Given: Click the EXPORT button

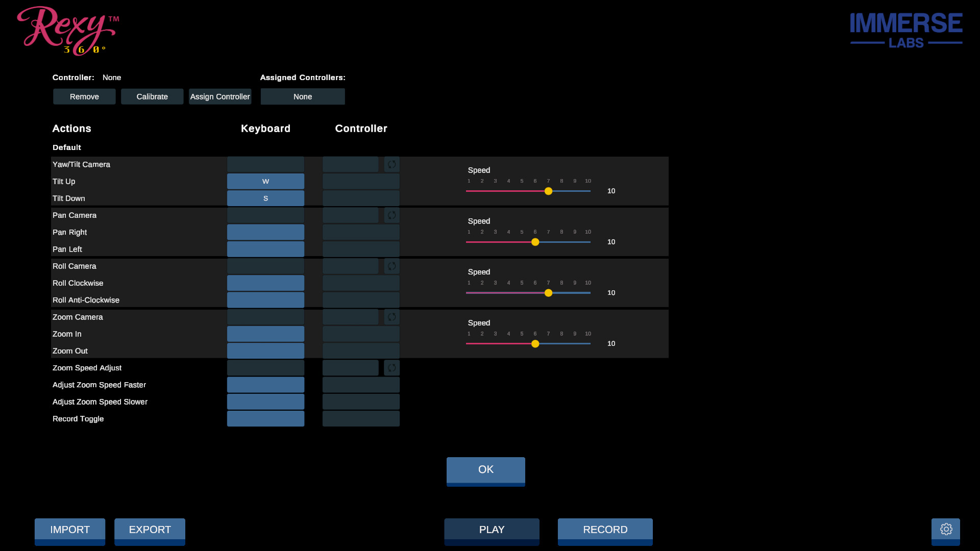Looking at the screenshot, I should tap(150, 530).
